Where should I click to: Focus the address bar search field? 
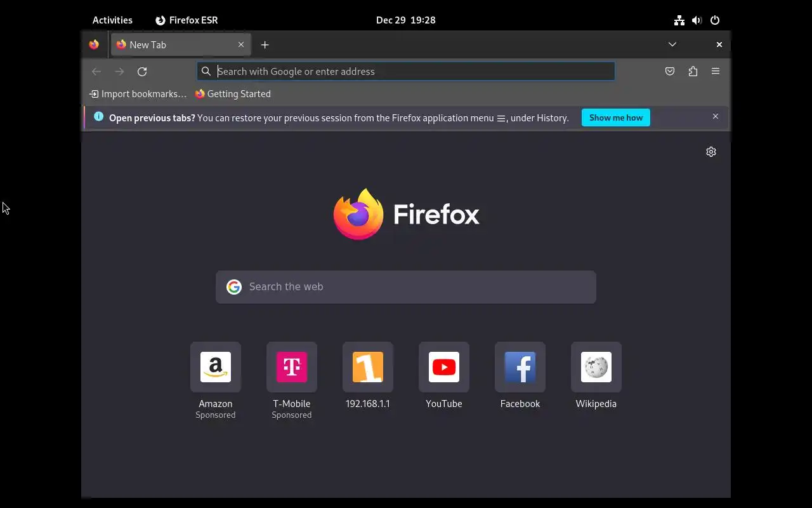click(406, 71)
